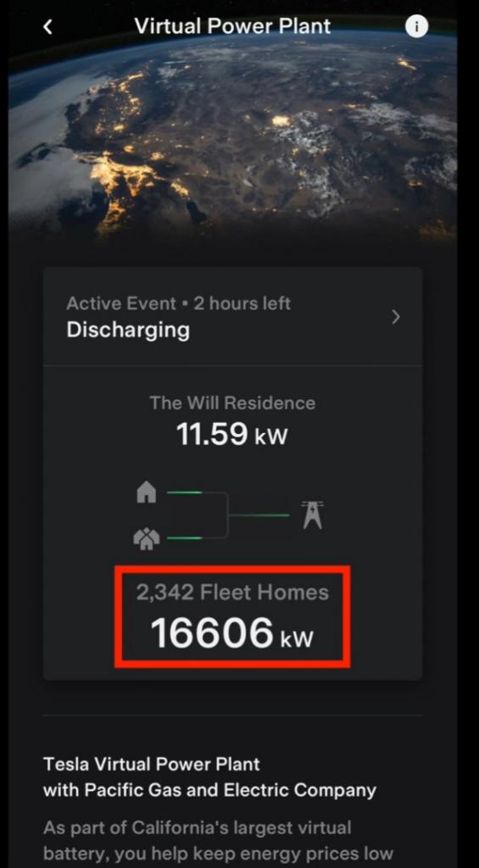Tap the 2,342 Fleet Homes label
This screenshot has width=479, height=868.
[232, 593]
